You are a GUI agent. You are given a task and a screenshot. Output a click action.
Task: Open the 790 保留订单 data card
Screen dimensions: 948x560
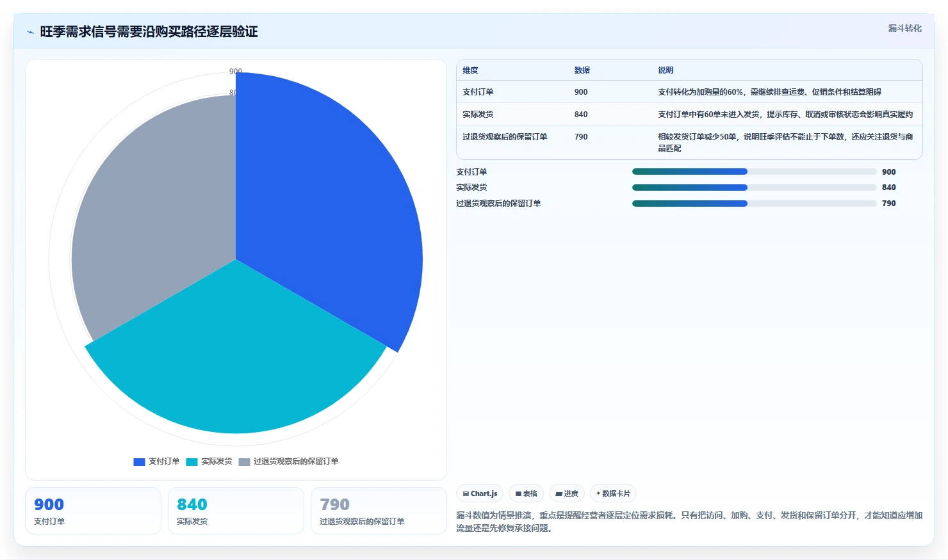[x=379, y=511]
